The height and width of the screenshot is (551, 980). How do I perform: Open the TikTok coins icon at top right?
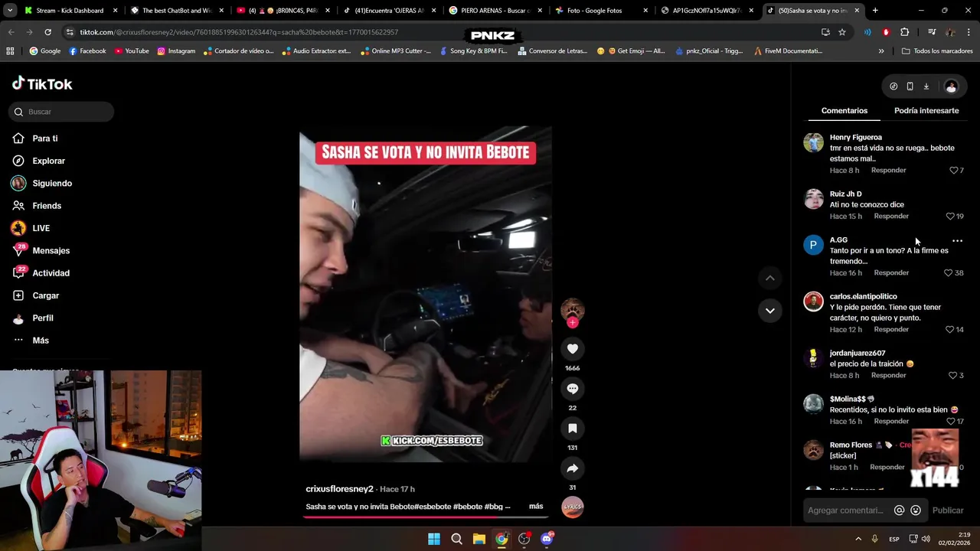click(x=893, y=86)
